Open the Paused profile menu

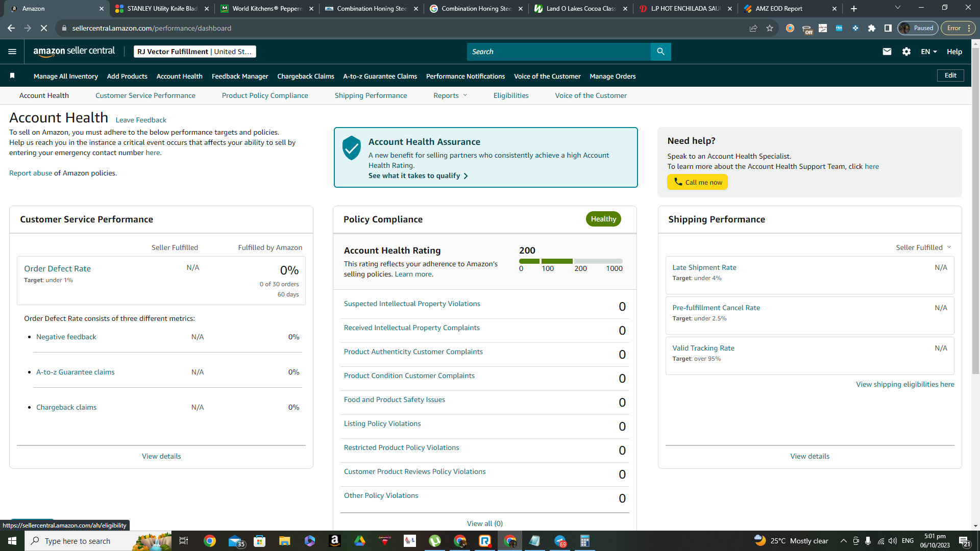(918, 28)
